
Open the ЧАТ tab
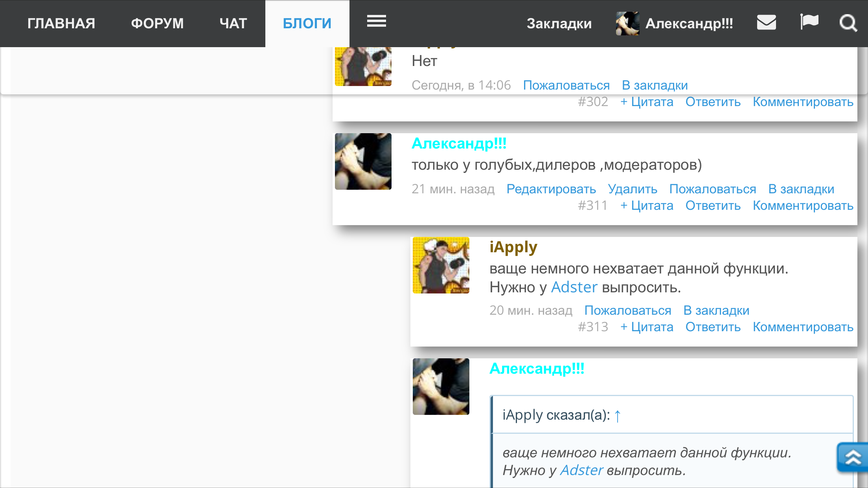(x=233, y=24)
